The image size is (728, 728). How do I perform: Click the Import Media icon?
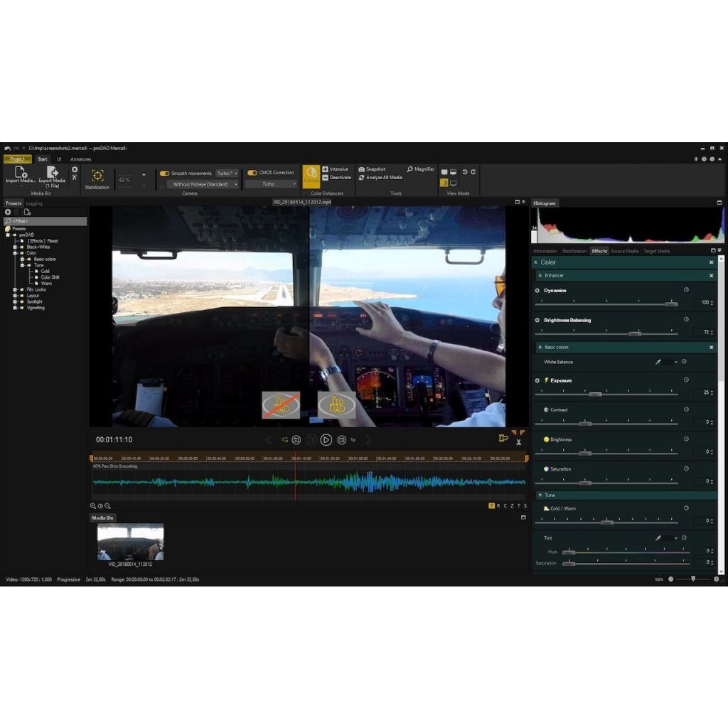pos(21,173)
